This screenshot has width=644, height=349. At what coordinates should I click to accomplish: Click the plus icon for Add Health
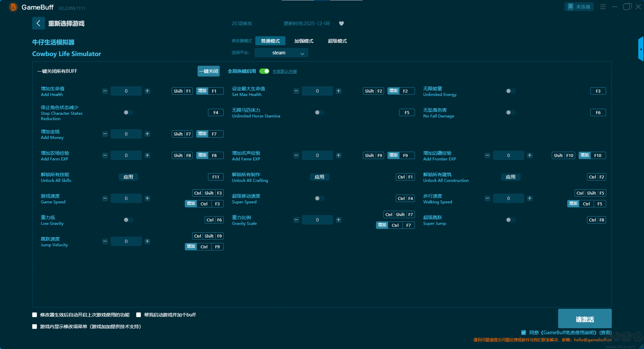(147, 91)
